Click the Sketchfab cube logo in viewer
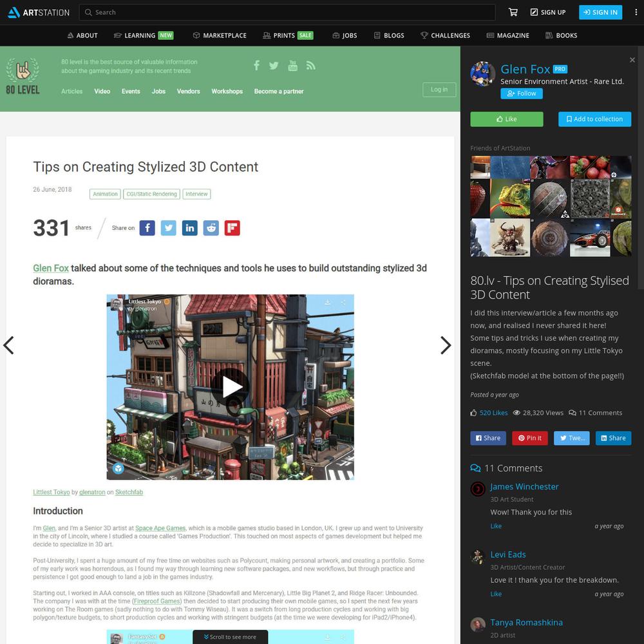The image size is (644, 644). coord(118,468)
